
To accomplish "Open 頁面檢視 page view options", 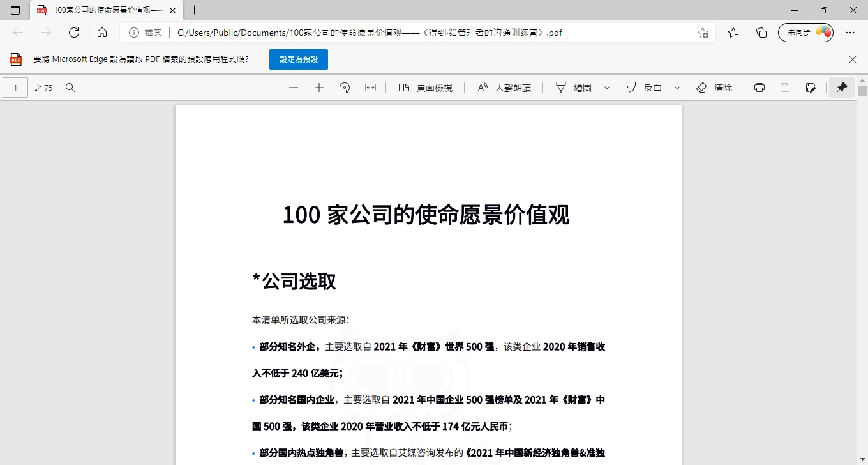I will pos(426,88).
